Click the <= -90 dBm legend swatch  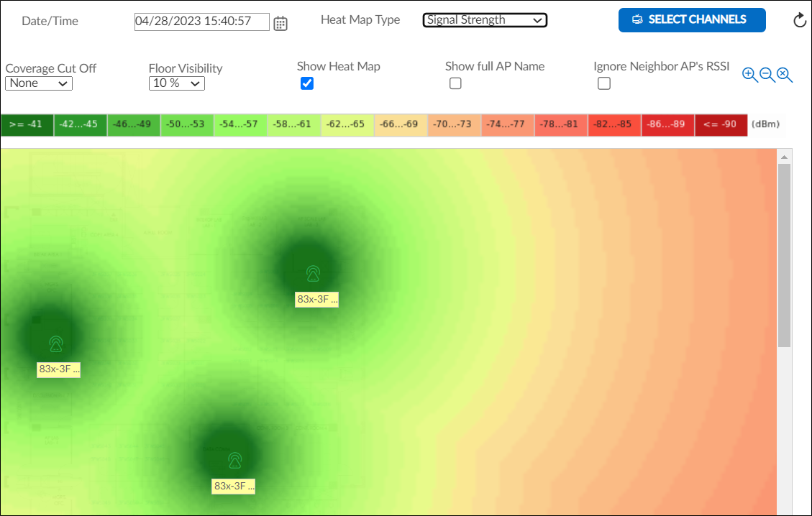click(x=721, y=124)
